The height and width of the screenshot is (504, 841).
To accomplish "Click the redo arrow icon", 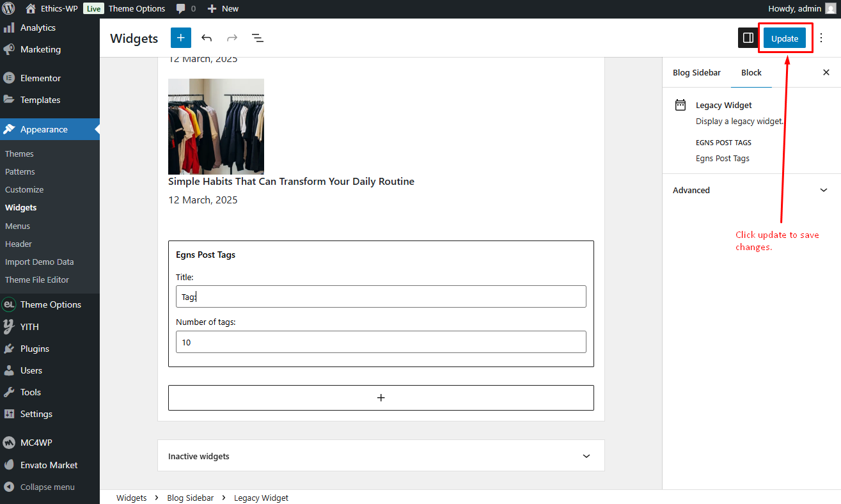I will tap(232, 38).
